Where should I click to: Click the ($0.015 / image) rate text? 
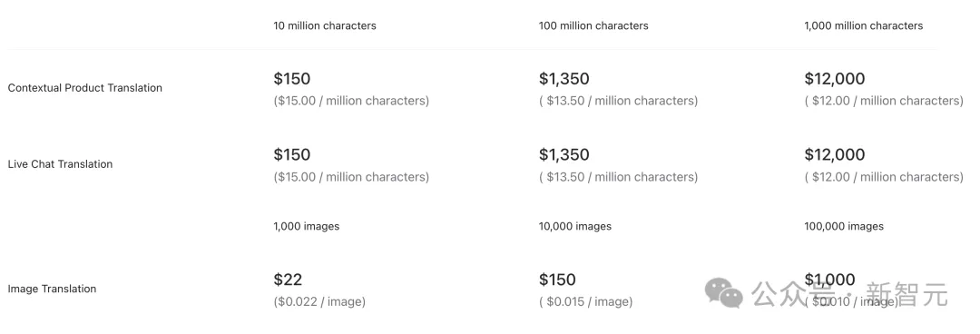click(x=585, y=301)
